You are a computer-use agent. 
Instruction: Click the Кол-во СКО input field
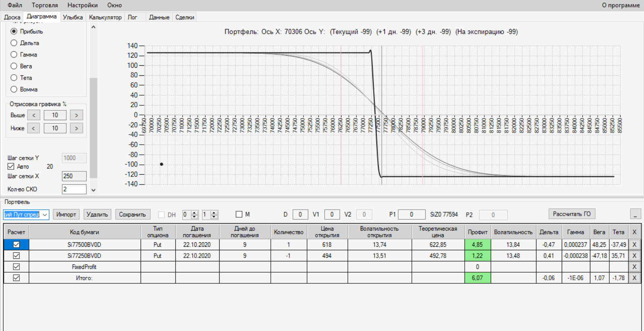[74, 189]
